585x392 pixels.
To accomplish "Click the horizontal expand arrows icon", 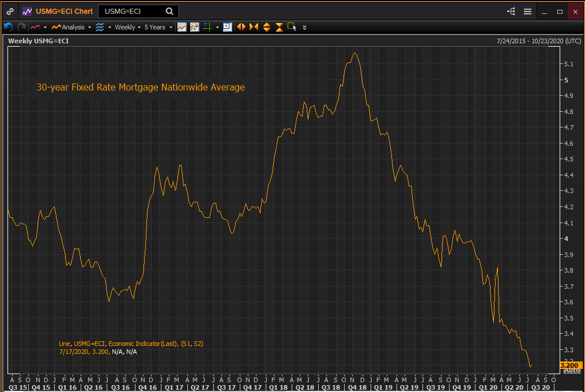I will click(x=241, y=27).
